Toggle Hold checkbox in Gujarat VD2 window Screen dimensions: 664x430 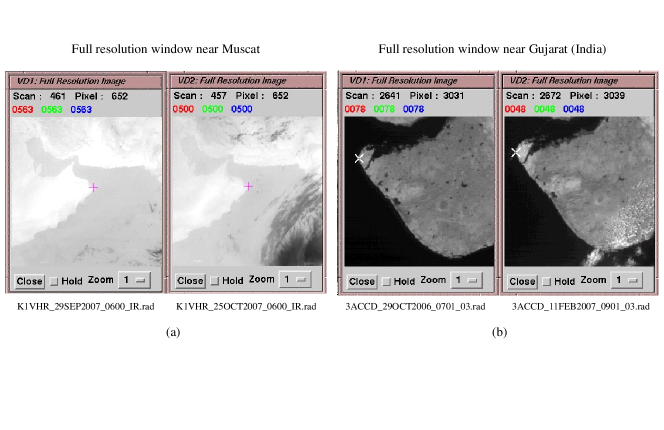[x=547, y=282]
